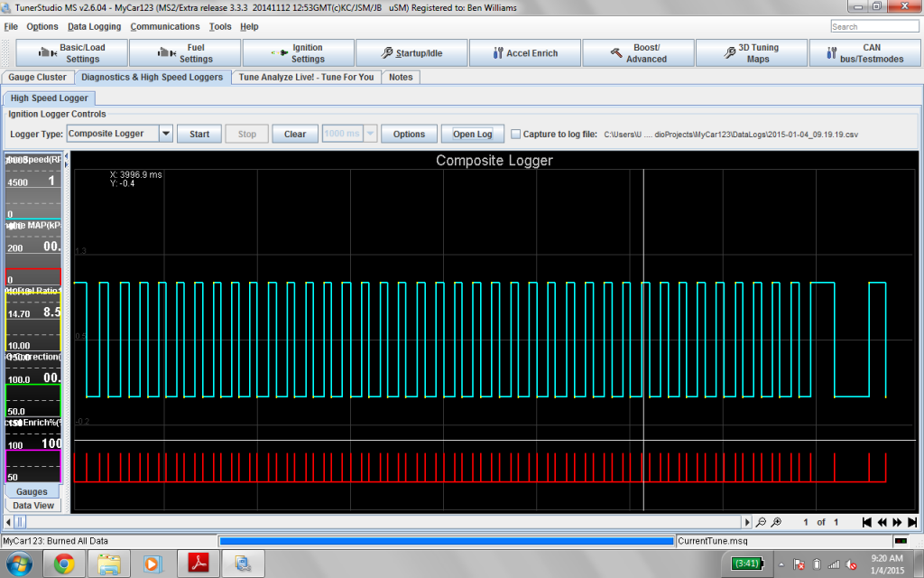Image resolution: width=924 pixels, height=578 pixels.
Task: Switch to Tune Analyze Live tab
Action: point(306,77)
